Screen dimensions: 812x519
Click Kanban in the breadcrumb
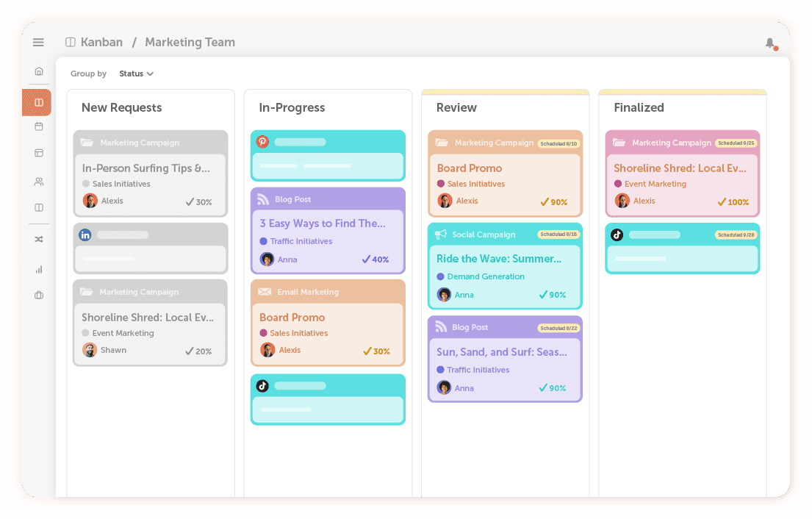(101, 43)
